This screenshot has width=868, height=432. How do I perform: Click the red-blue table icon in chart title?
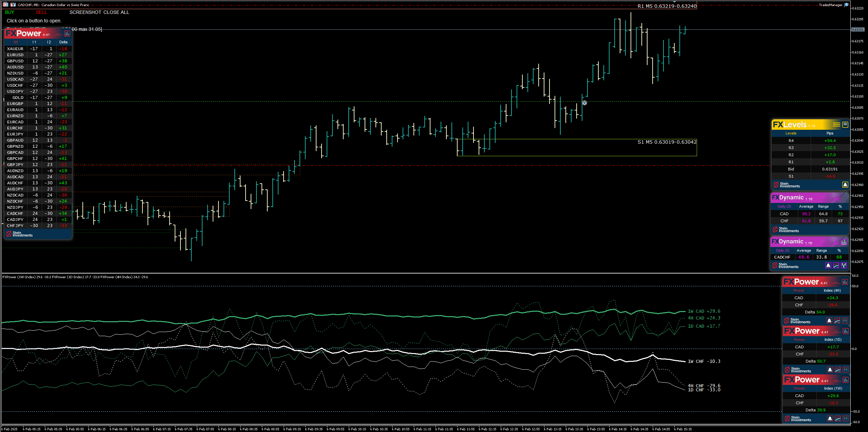click(x=5, y=4)
